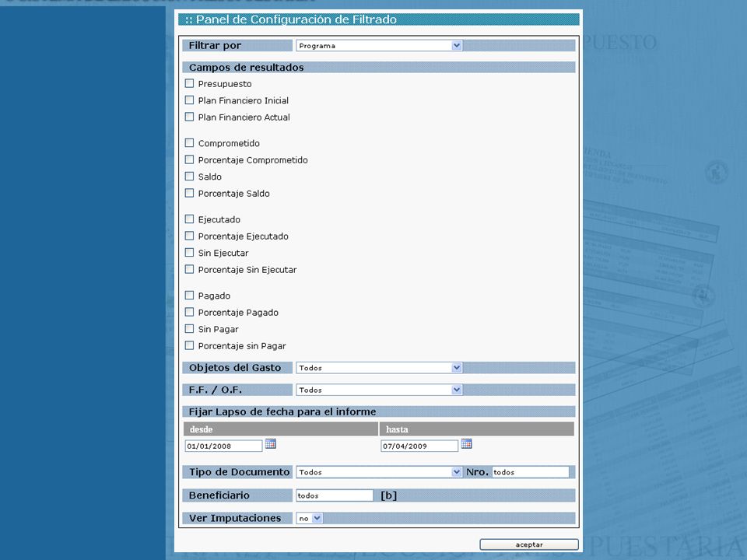Click the Beneficiario text field

(x=335, y=495)
